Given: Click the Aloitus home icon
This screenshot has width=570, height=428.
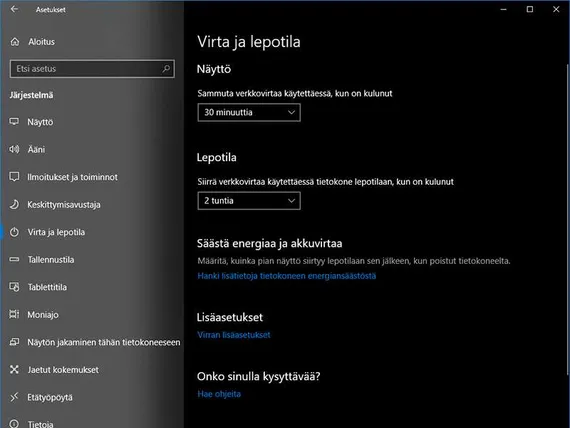Looking at the screenshot, I should point(15,42).
